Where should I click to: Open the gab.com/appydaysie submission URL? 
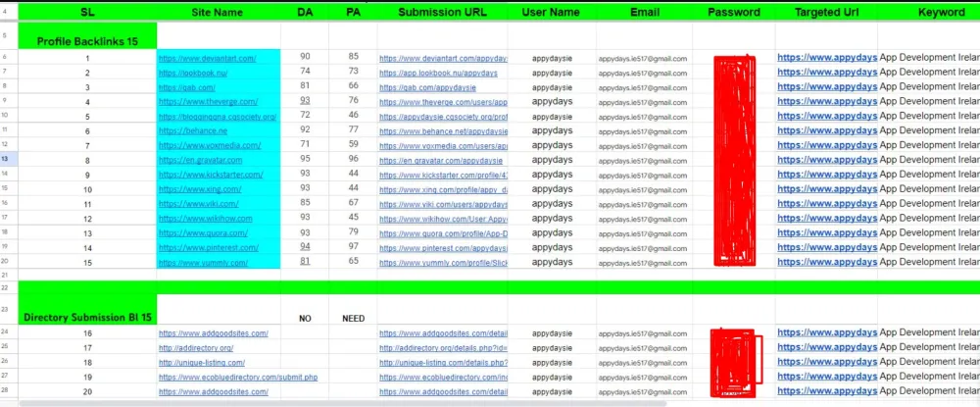coord(427,87)
